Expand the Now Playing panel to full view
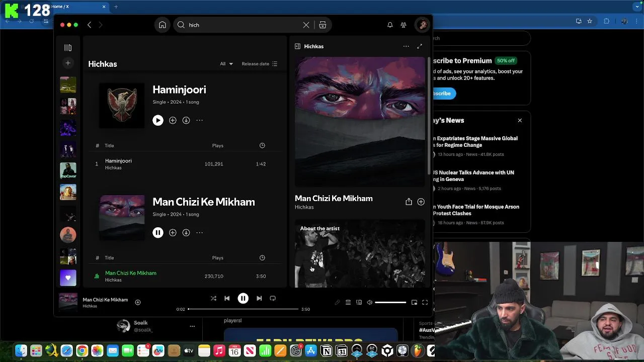This screenshot has height=362, width=644. click(420, 46)
